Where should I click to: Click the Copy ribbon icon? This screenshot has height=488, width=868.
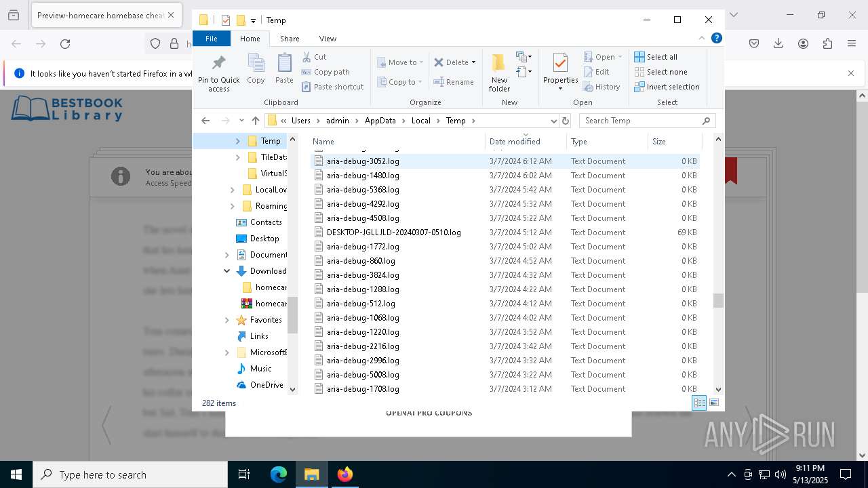click(256, 69)
